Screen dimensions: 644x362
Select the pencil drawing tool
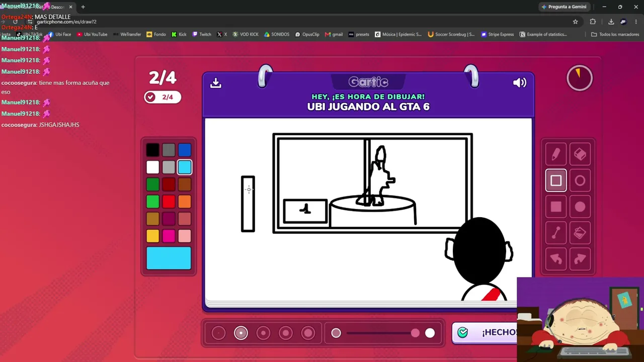tap(556, 154)
